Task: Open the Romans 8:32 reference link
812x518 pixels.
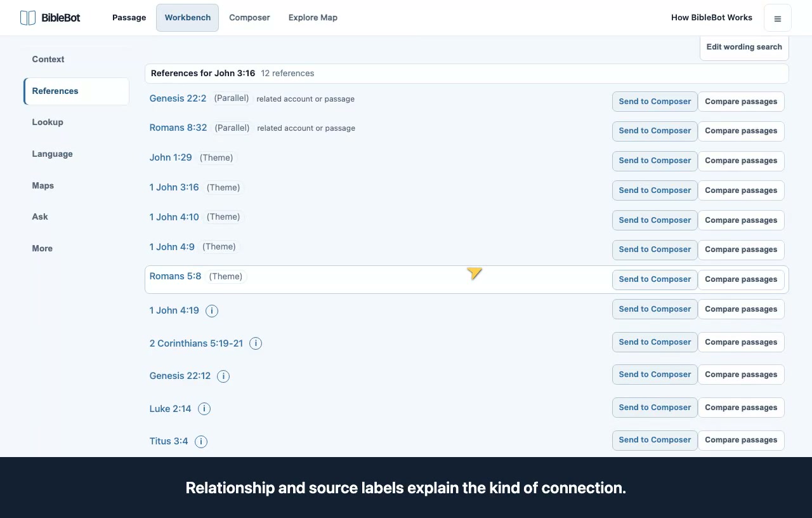Action: [x=178, y=128]
